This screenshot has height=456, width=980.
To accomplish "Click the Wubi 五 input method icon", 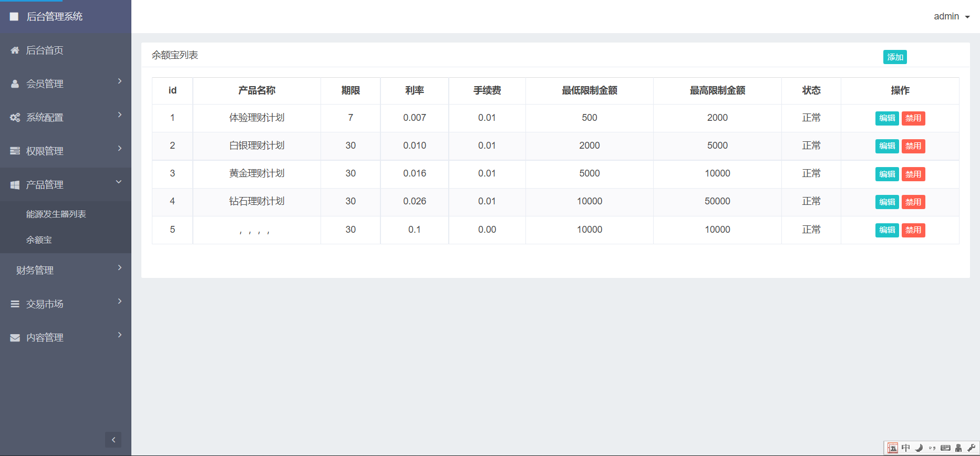I will click(892, 448).
